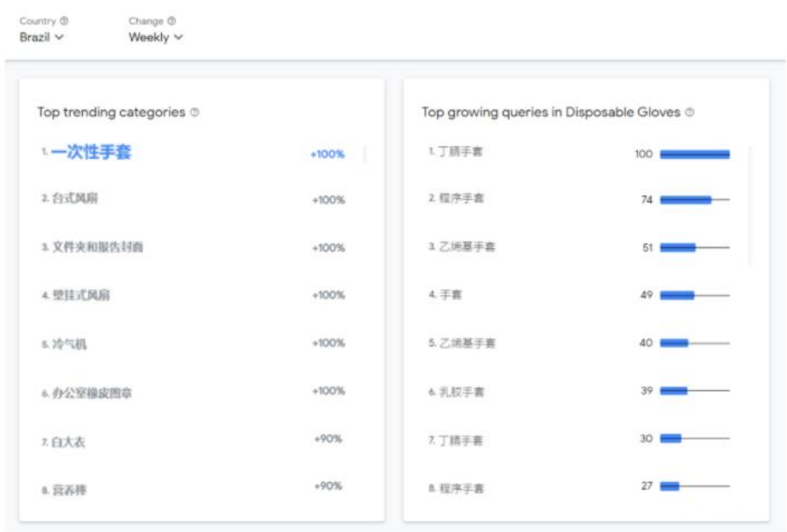This screenshot has width=787, height=532.
Task: Click the growing queries list scrollbar
Action: [x=750, y=205]
